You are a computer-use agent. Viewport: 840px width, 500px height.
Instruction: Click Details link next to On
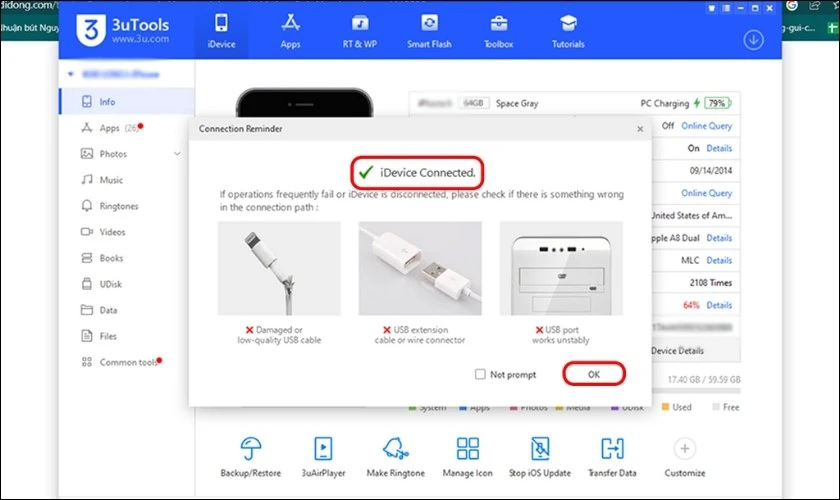point(719,148)
